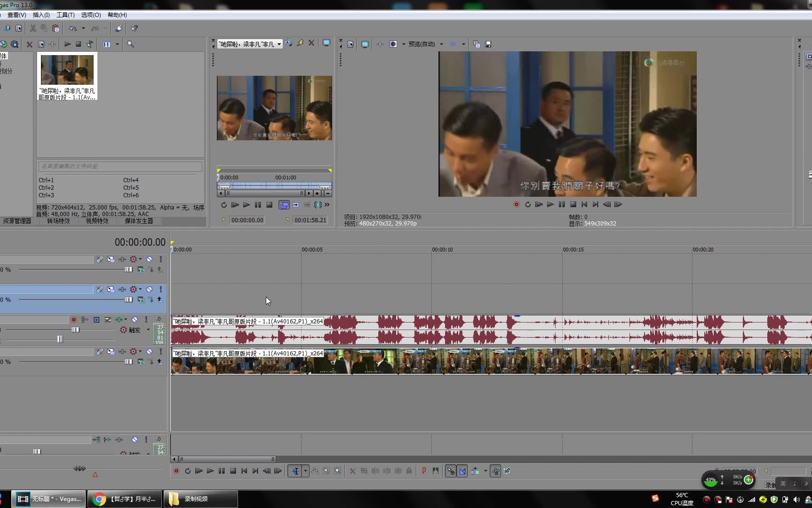The width and height of the screenshot is (812, 508).
Task: Click compositing mode icon on selected blue track
Action: (x=141, y=300)
